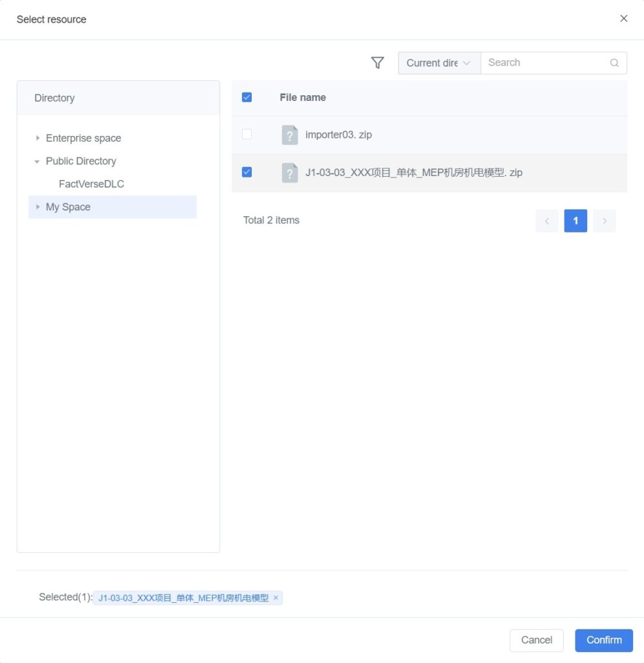Open the filter funnel icon

[x=378, y=63]
